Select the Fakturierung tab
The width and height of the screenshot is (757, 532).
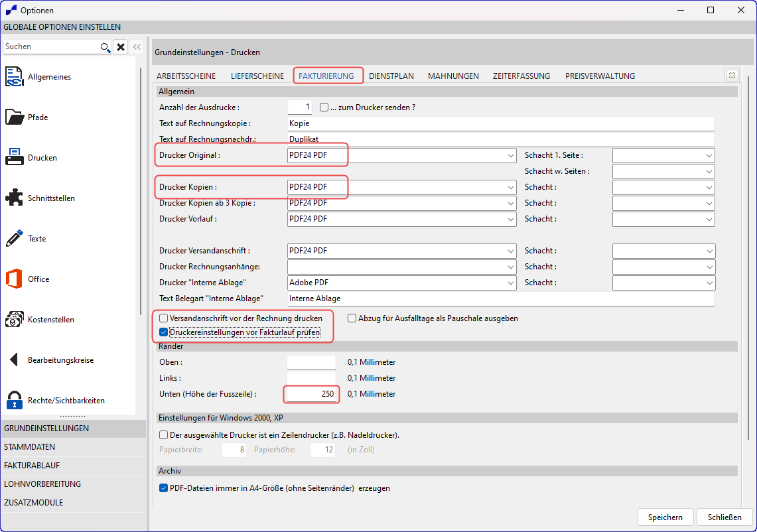(326, 76)
